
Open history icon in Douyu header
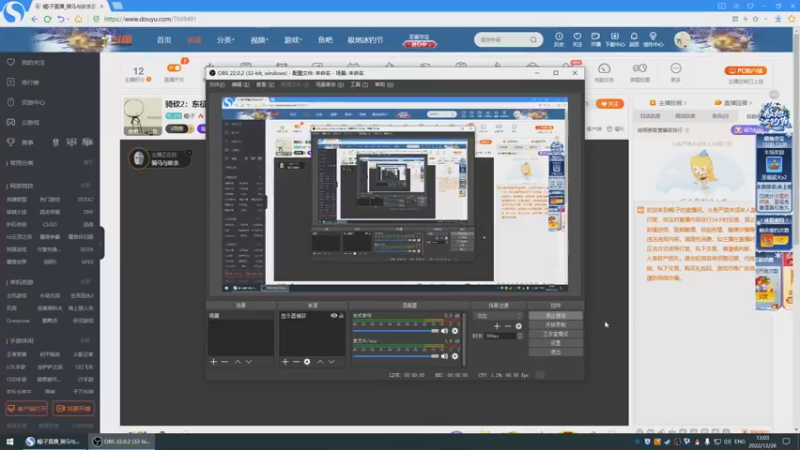559,39
